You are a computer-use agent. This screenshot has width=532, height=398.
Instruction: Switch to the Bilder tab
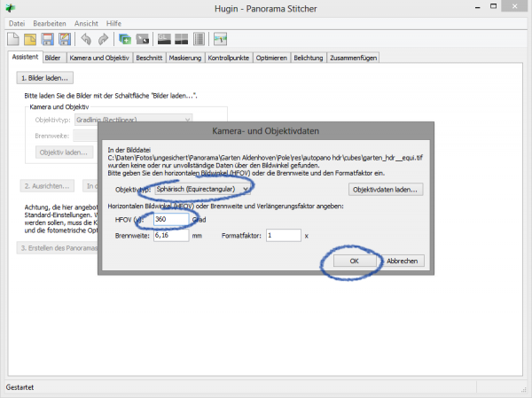point(52,58)
